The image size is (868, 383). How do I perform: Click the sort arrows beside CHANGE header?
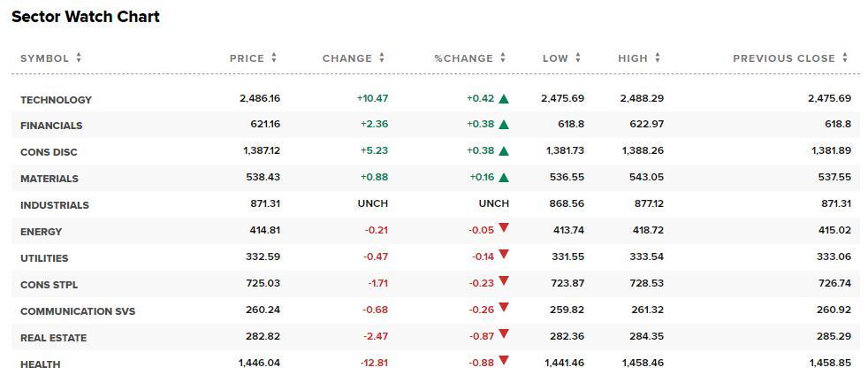[x=382, y=58]
